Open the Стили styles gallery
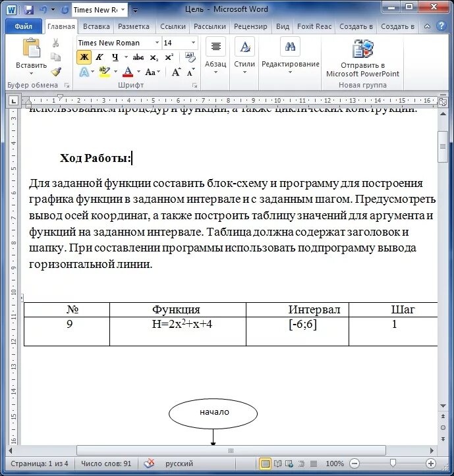 coord(244,55)
